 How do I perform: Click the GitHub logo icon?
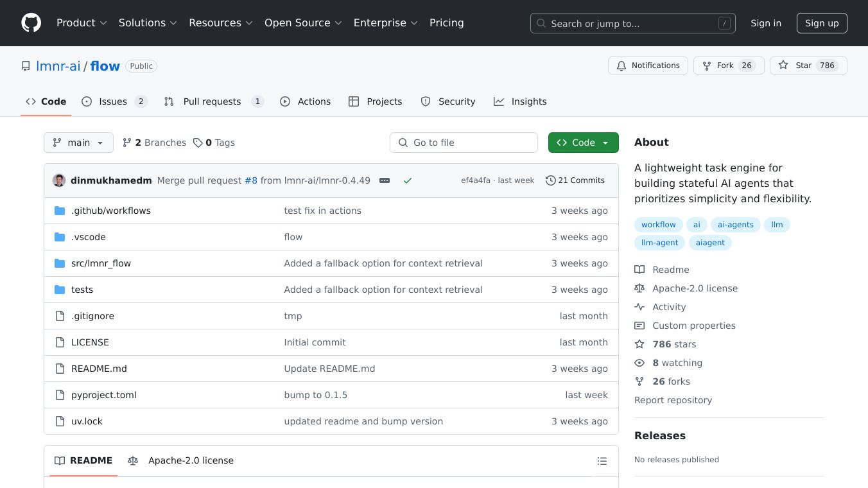pyautogui.click(x=31, y=23)
